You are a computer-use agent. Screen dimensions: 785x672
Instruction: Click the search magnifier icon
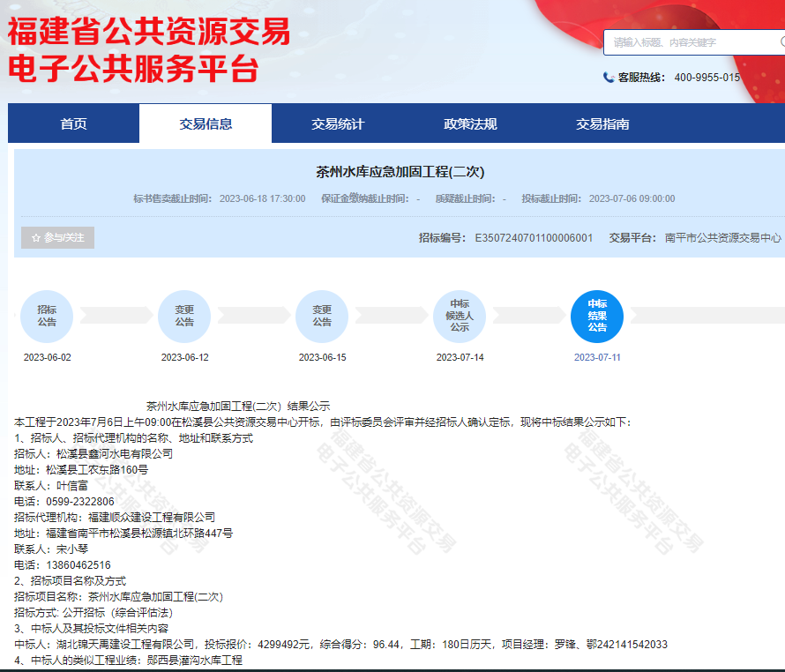click(x=780, y=41)
